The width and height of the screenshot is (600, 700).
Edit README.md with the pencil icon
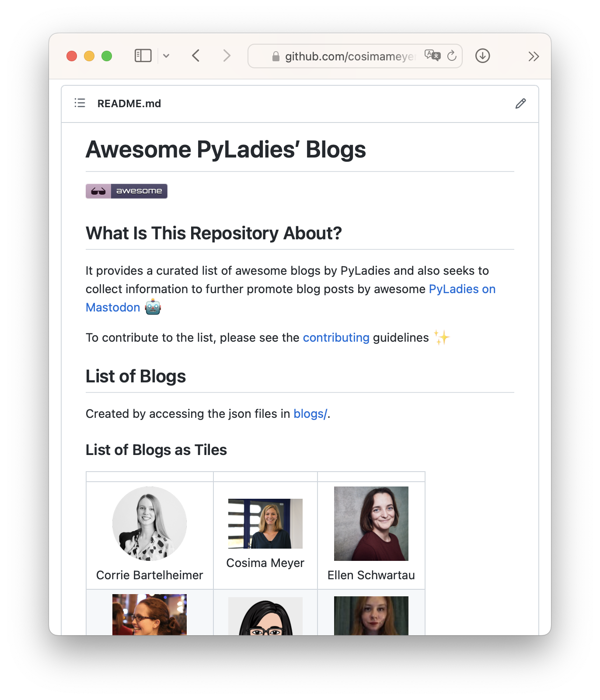(x=520, y=104)
